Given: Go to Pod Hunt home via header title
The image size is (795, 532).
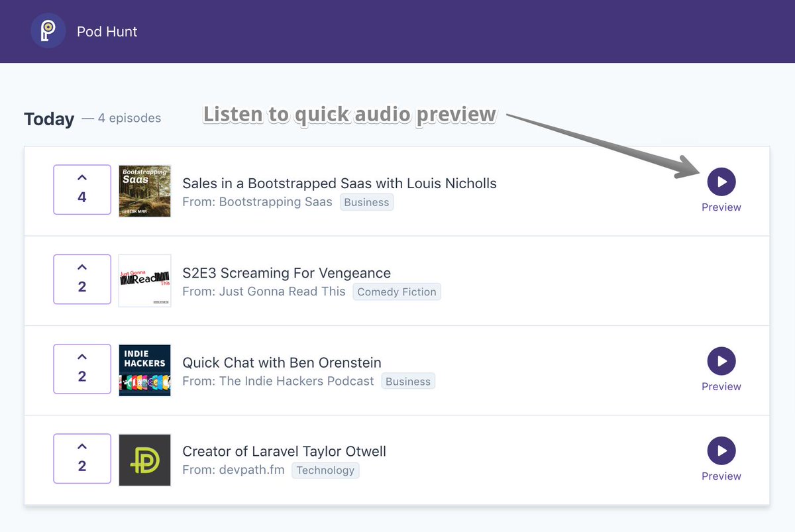Looking at the screenshot, I should click(107, 32).
